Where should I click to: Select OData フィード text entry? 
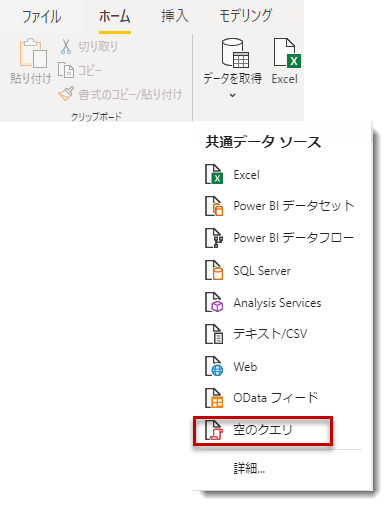pos(276,398)
